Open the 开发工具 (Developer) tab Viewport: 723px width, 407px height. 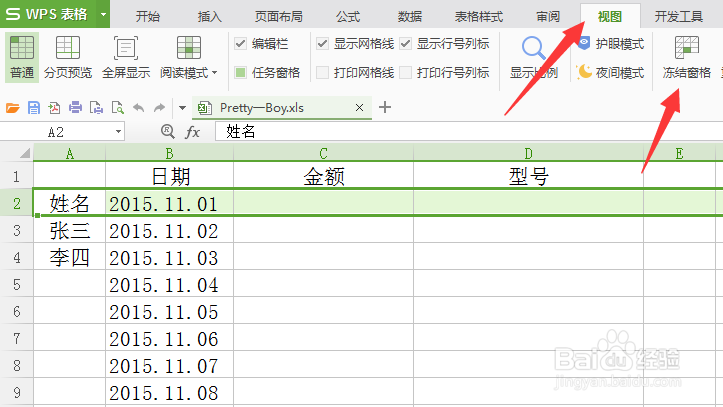click(x=679, y=17)
